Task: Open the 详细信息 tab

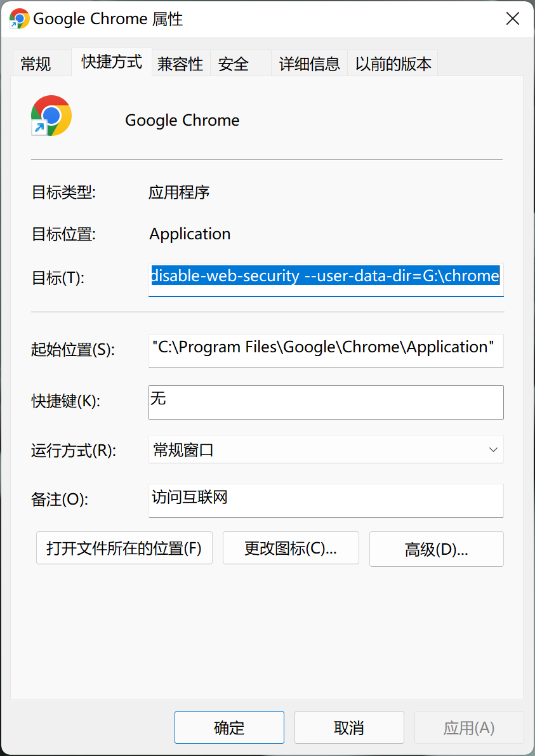Action: [x=310, y=64]
